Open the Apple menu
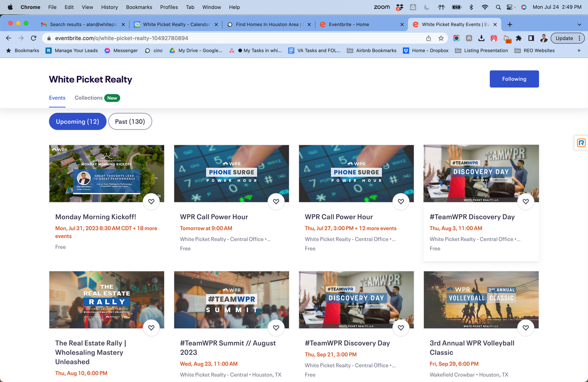The height and width of the screenshot is (382, 588). coord(10,7)
